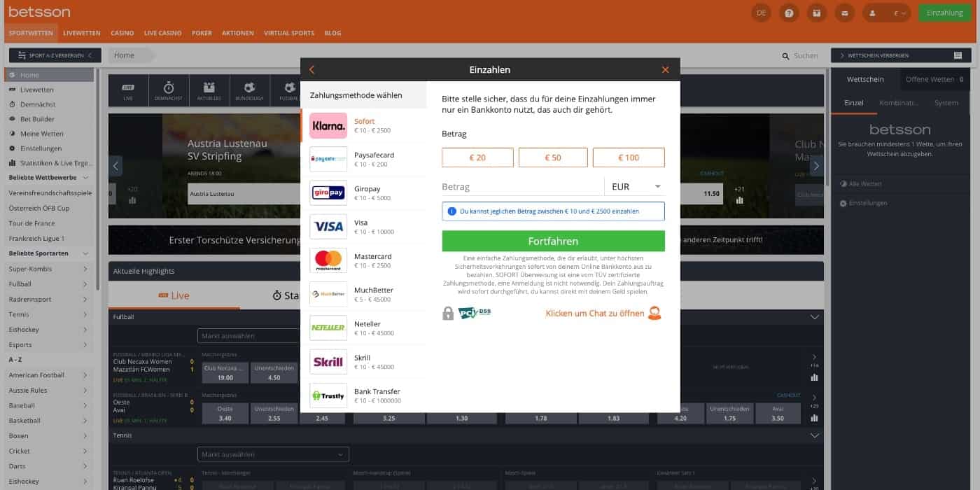
Task: Click the gift box icon in header
Action: (x=816, y=13)
